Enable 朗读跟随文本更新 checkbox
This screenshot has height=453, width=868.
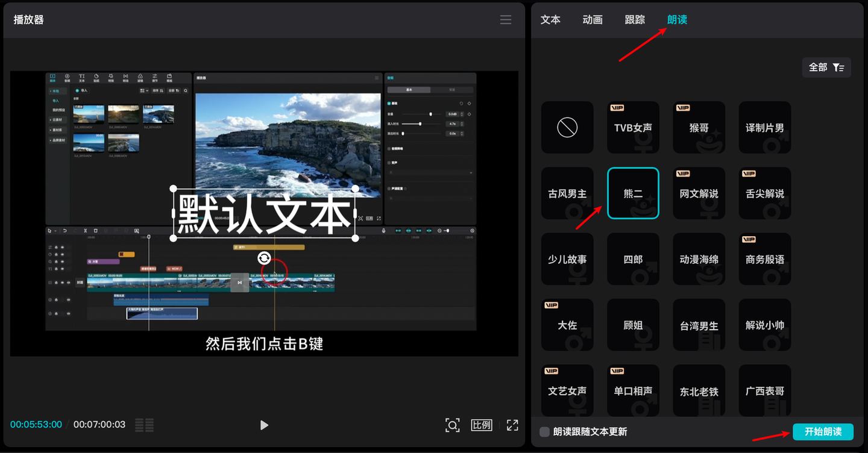545,432
